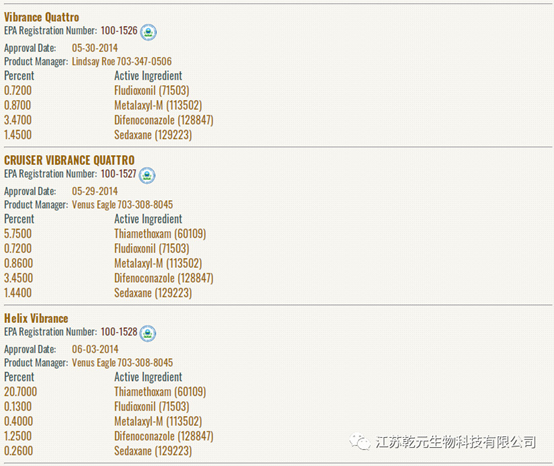
Task: Open the Vibrance Quattro product title
Action: tap(41, 17)
